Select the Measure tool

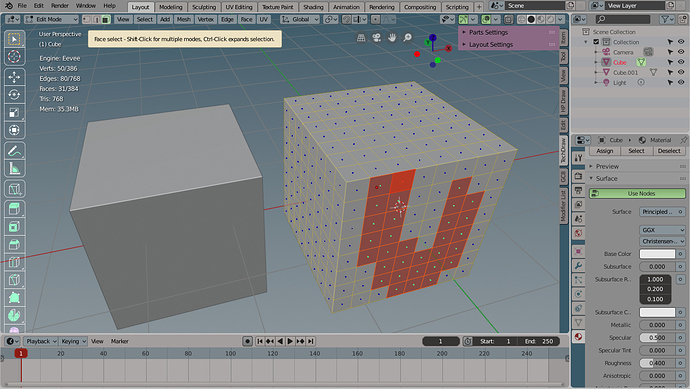14,169
